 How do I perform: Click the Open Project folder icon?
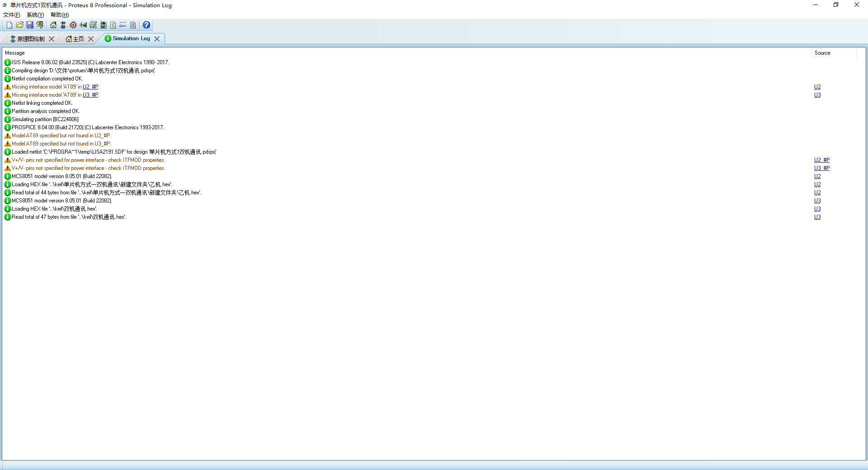coord(19,25)
